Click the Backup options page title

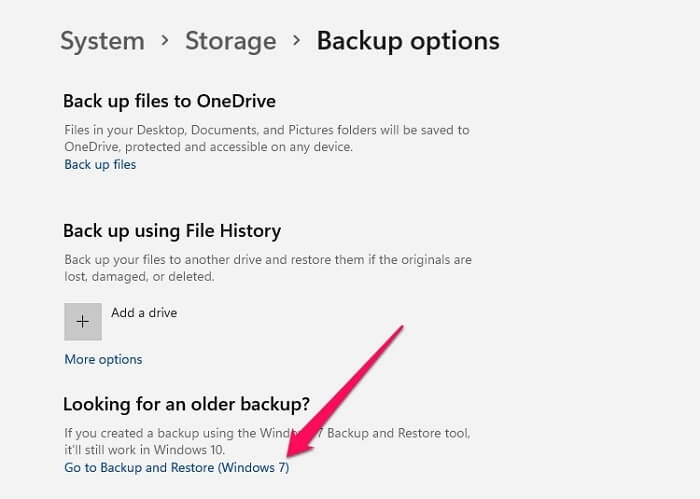pos(408,41)
